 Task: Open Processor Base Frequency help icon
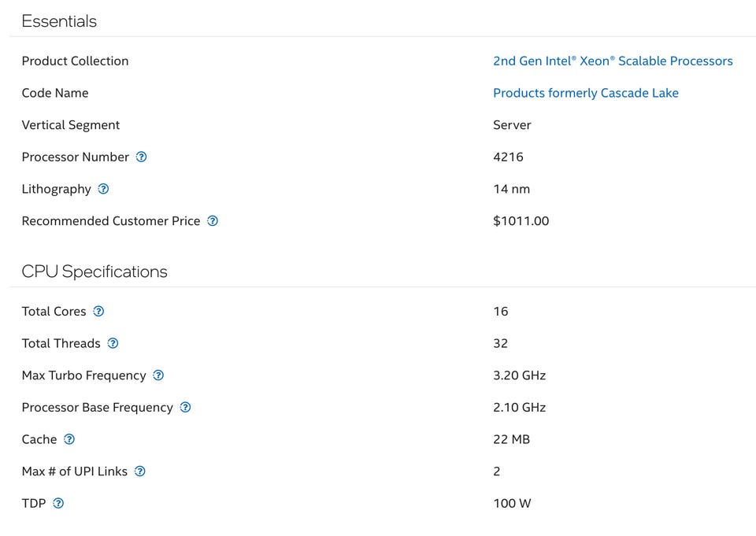(185, 407)
